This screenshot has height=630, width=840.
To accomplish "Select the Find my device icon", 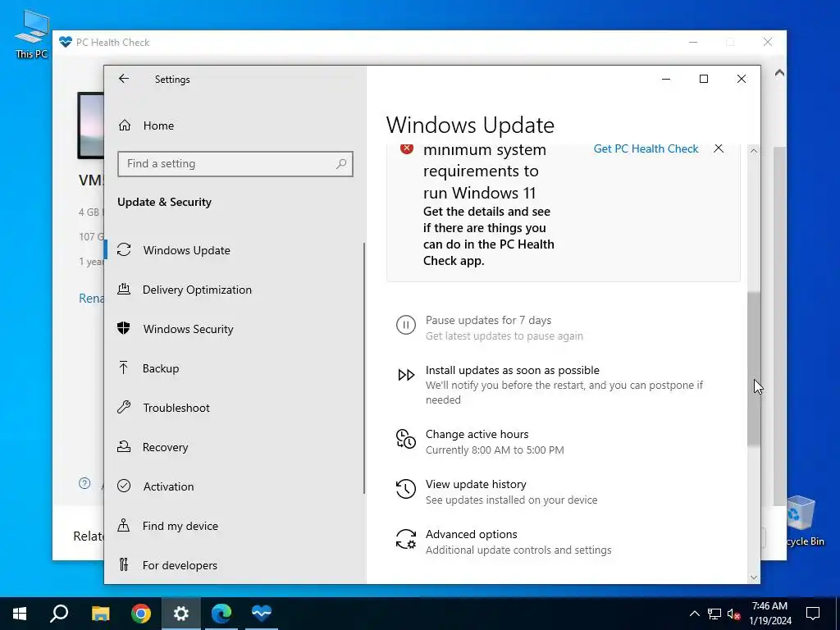I will point(123,525).
